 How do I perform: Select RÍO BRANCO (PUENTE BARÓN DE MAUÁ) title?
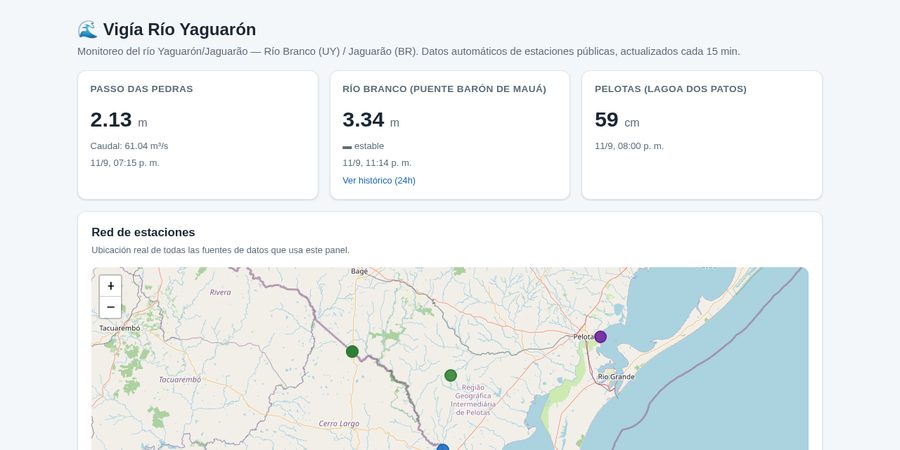[x=444, y=89]
